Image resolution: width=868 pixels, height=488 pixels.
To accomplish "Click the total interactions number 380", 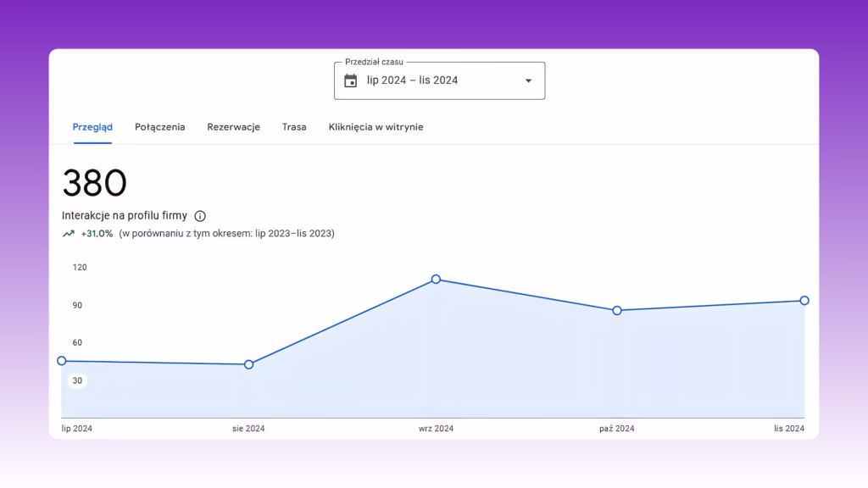I will pyautogui.click(x=95, y=183).
